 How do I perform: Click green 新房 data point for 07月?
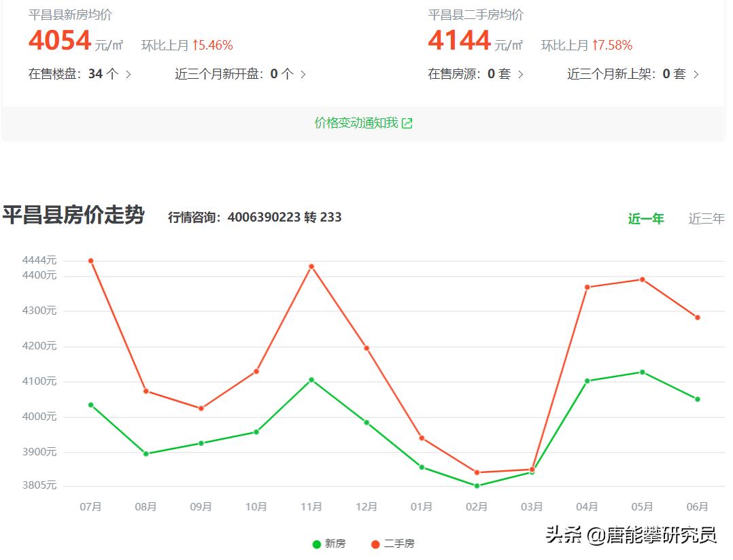click(x=90, y=405)
